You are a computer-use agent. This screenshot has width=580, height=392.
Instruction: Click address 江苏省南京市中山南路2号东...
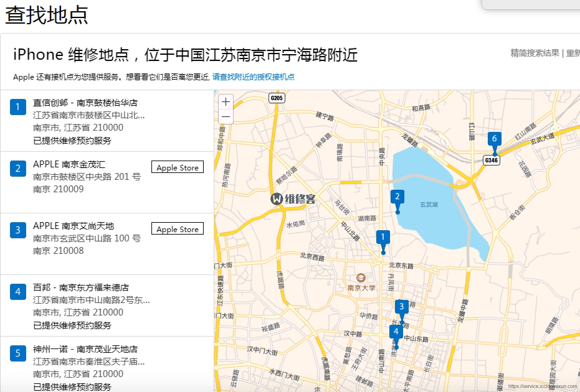click(91, 300)
